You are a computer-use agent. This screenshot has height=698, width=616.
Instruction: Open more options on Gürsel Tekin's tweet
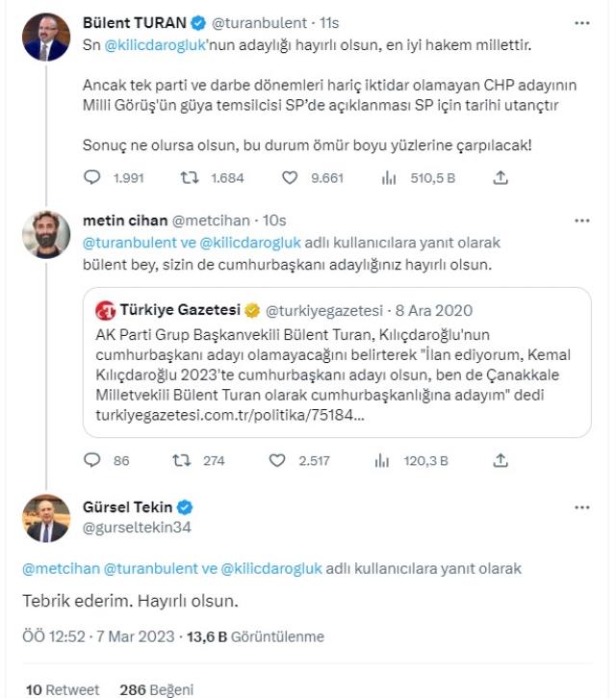click(x=581, y=506)
